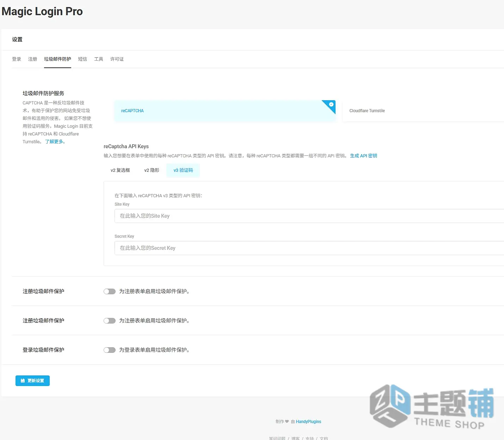Choose the reCAPTCHA service card
Screen dimensions: 504x440
coord(225,111)
